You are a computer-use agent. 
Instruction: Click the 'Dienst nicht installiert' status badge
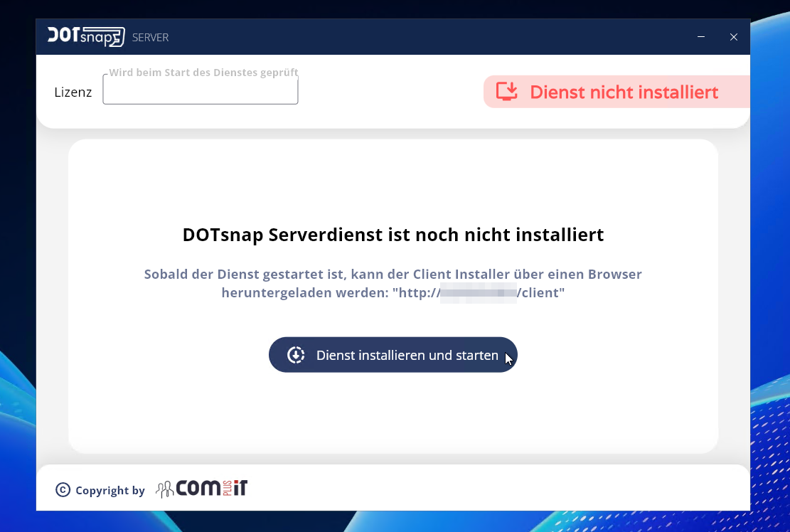coord(616,92)
